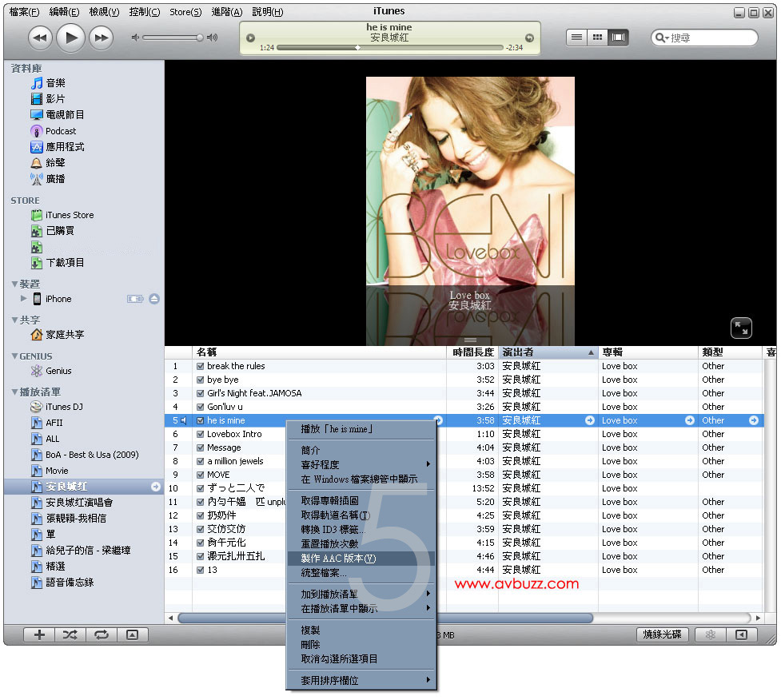Choose 簡介 from context menu
781x700 pixels.
[361, 450]
